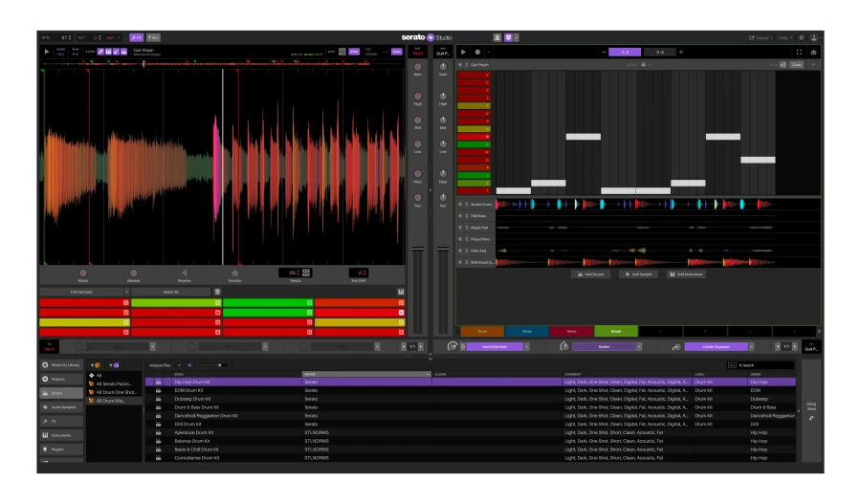Sort by the Artist column header
This screenshot has height=504, width=861.
tap(365, 375)
